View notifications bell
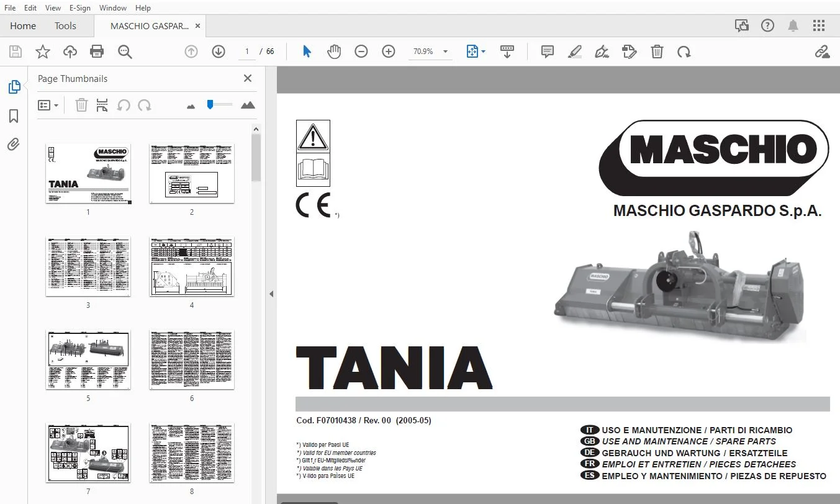The width and height of the screenshot is (840, 504). [793, 25]
